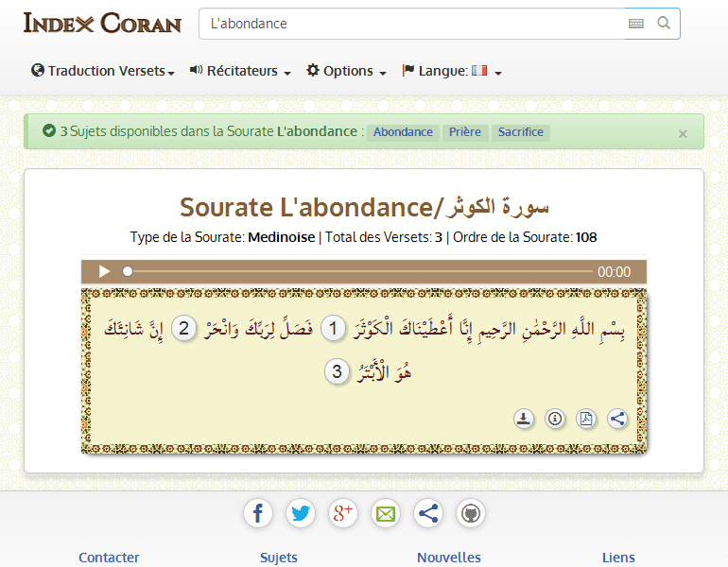Open the GitHub icon in footer

tap(471, 514)
